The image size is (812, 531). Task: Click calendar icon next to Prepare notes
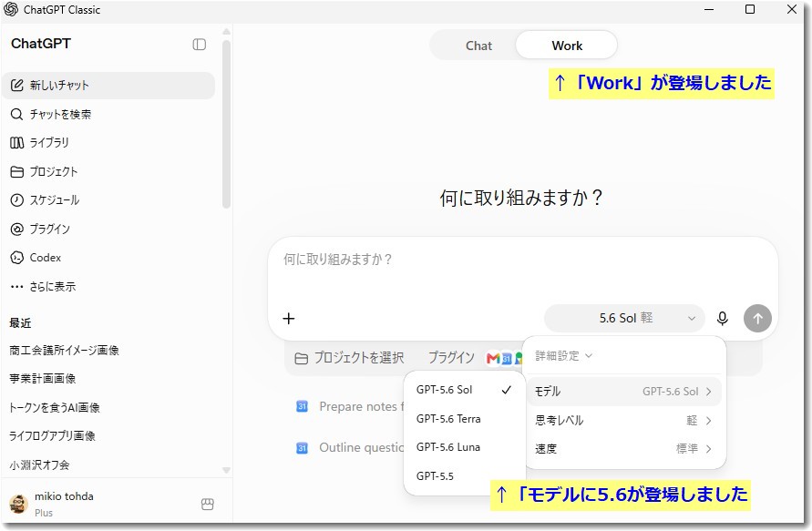click(302, 407)
